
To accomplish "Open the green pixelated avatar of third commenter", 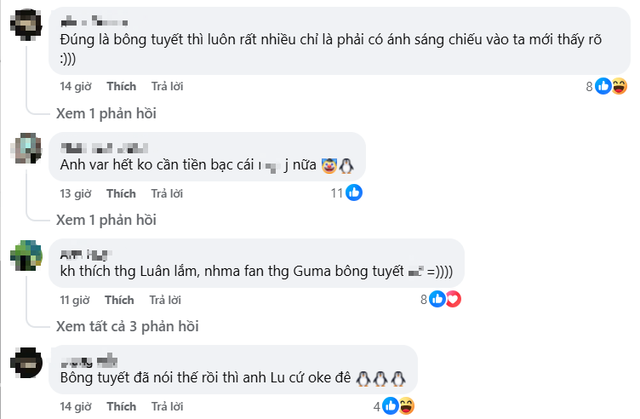I will coord(26,256).
